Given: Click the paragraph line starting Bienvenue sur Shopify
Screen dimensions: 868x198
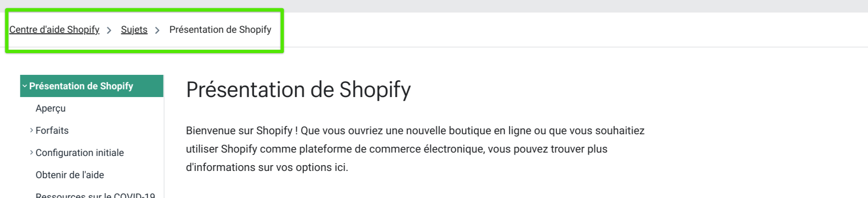Looking at the screenshot, I should click(415, 131).
